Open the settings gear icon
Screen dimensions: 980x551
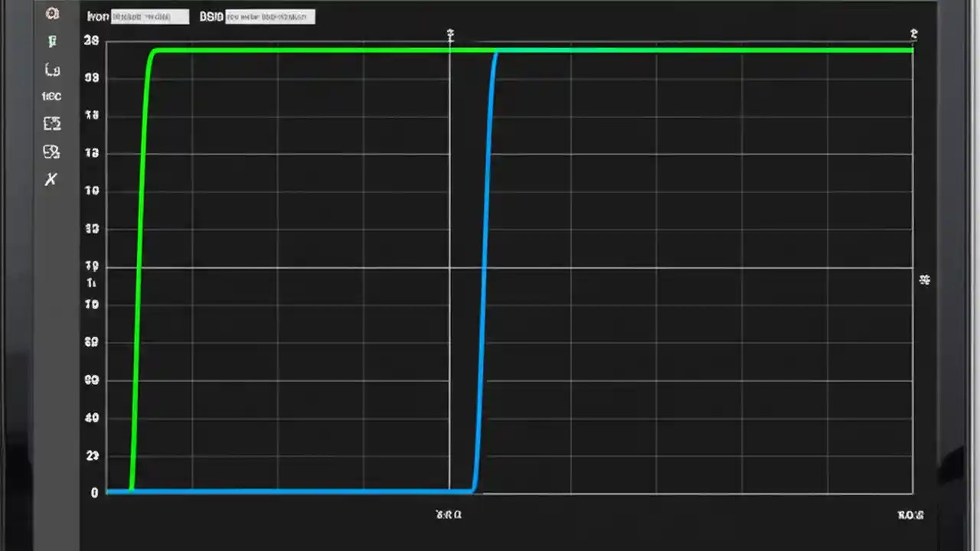coord(52,13)
